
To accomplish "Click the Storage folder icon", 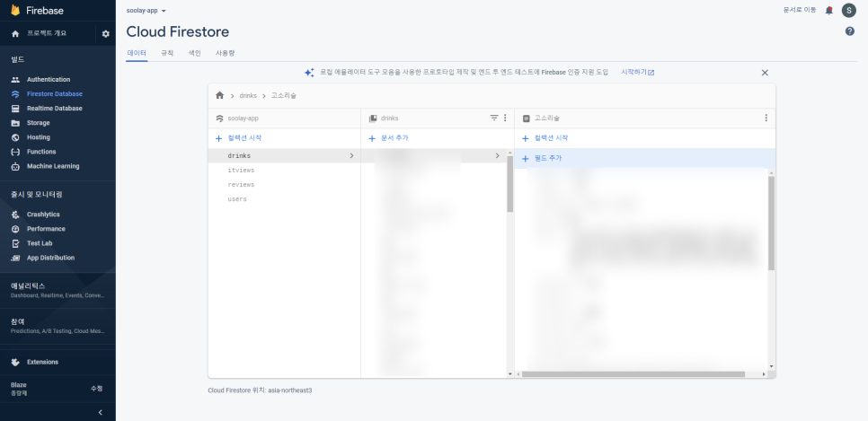I will [15, 123].
